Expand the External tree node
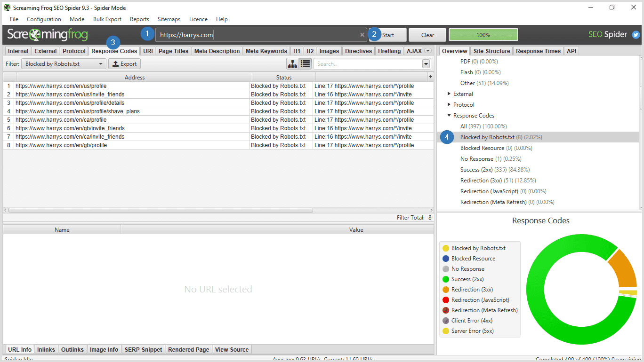This screenshot has height=362, width=644. click(x=449, y=94)
